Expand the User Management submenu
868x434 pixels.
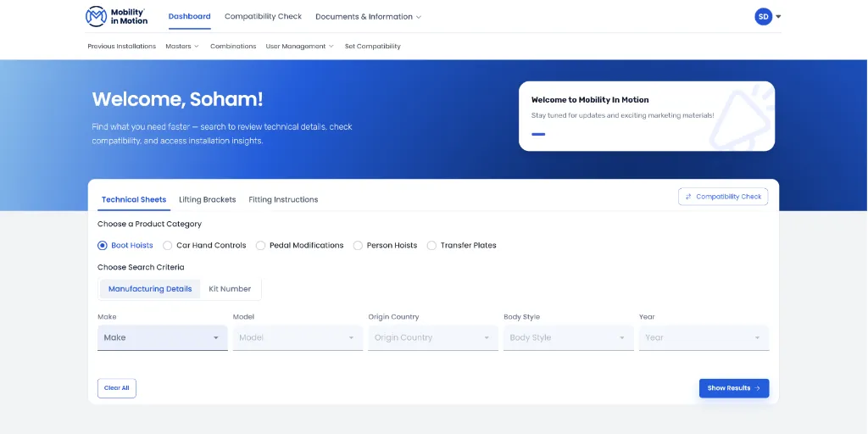[299, 47]
